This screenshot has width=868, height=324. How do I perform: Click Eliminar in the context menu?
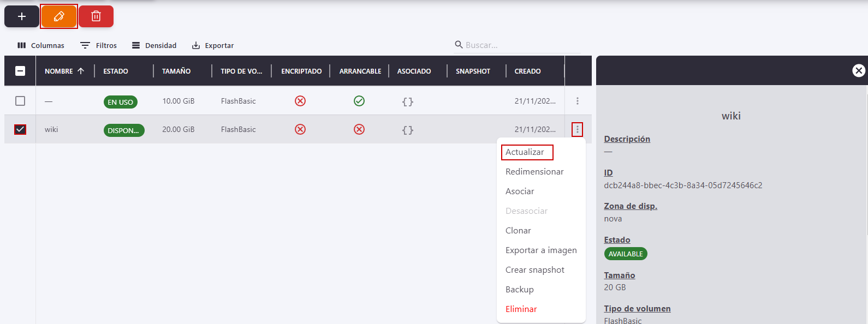point(521,309)
